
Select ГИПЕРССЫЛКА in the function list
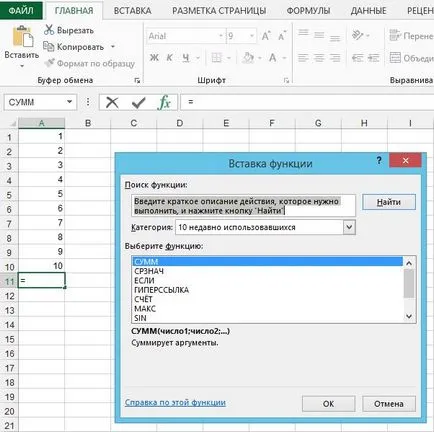(268, 290)
